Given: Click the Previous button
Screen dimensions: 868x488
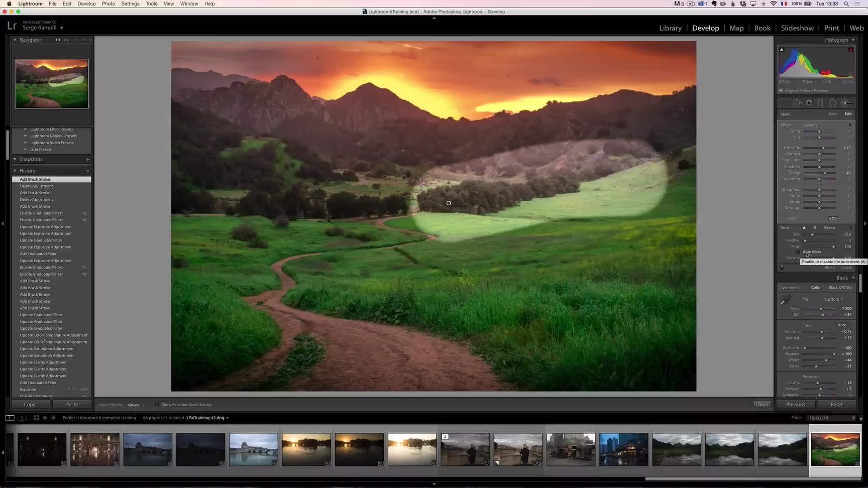Looking at the screenshot, I should [x=795, y=405].
